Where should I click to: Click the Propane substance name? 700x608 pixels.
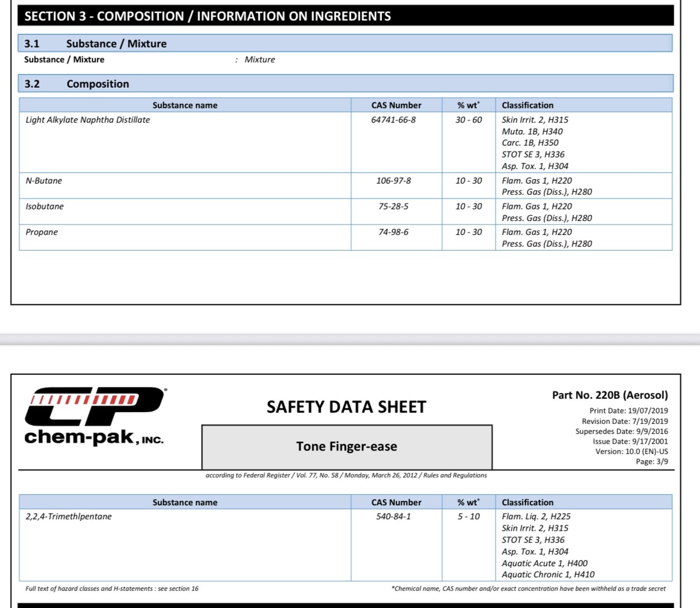[x=41, y=232]
